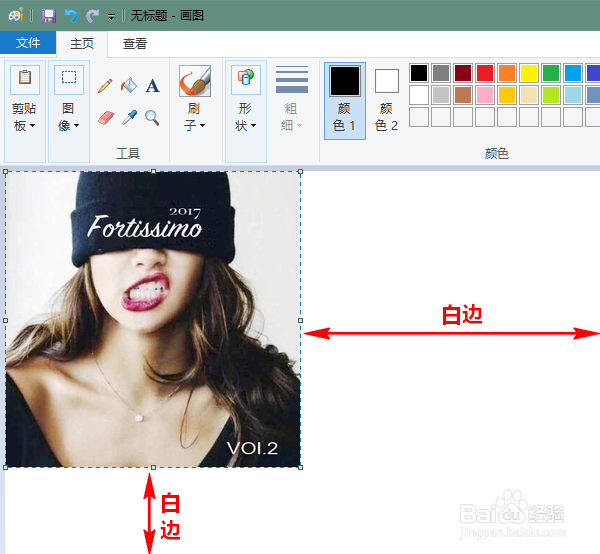Open the Quick Access Toolbar customize arrow
The width and height of the screenshot is (600, 554).
111,17
